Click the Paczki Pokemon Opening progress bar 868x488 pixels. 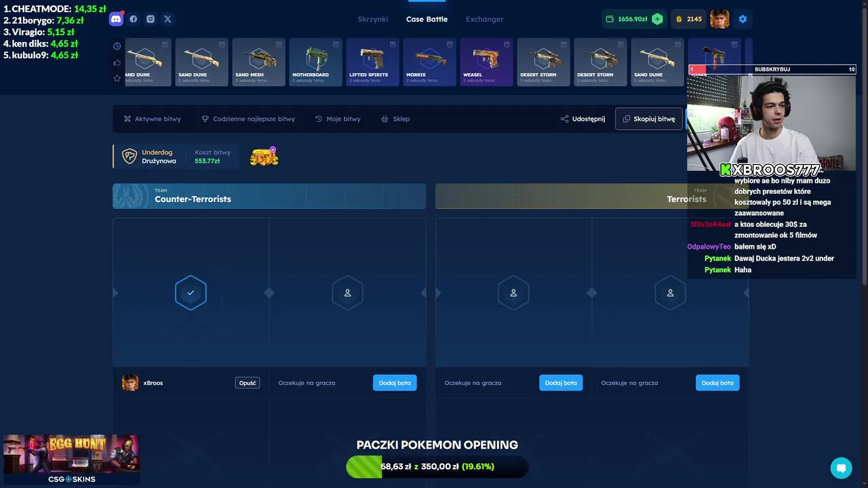click(x=437, y=466)
